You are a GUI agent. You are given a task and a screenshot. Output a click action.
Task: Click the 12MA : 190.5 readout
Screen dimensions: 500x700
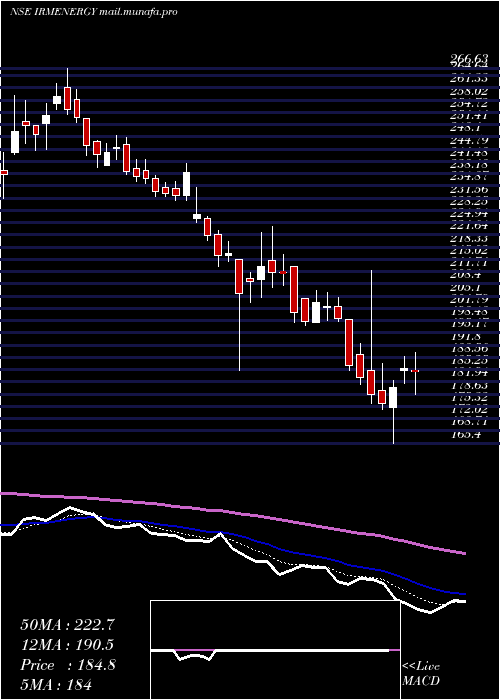pyautogui.click(x=67, y=645)
